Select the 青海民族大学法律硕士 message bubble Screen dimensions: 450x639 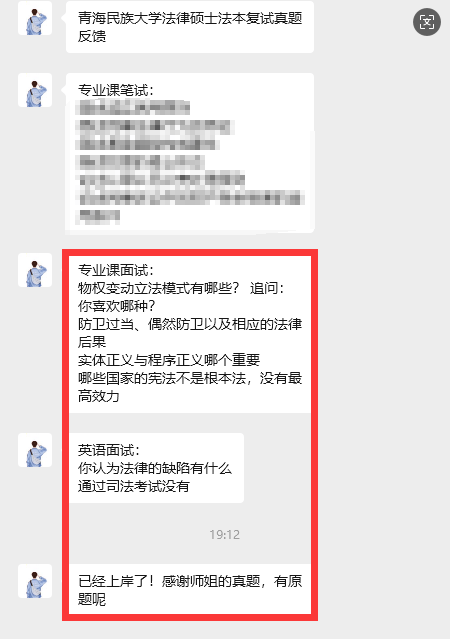coord(190,27)
